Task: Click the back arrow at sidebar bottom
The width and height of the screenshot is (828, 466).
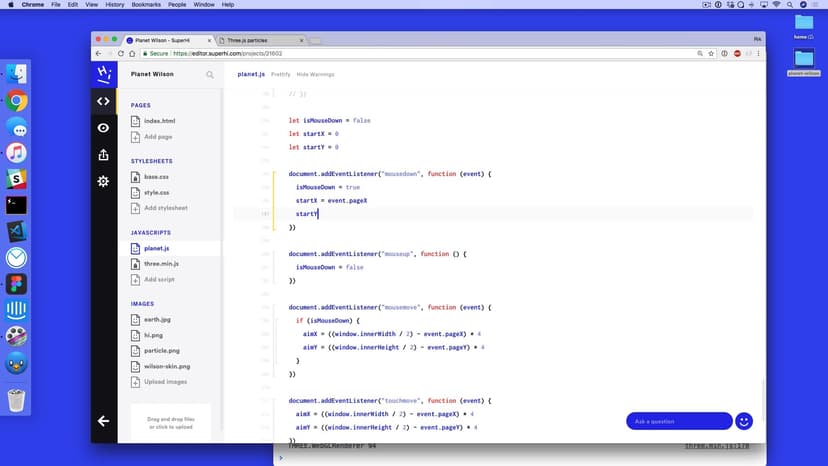Action: click(x=103, y=421)
